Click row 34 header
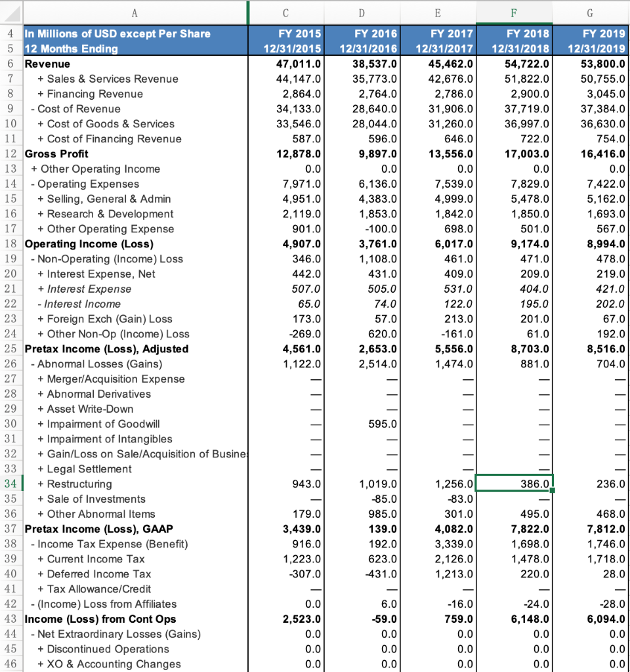 [12, 484]
